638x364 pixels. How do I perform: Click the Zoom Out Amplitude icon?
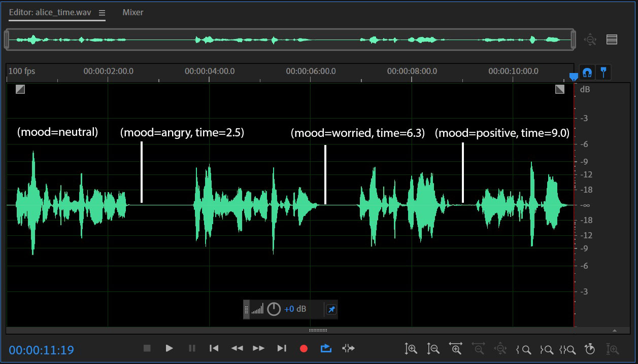433,349
